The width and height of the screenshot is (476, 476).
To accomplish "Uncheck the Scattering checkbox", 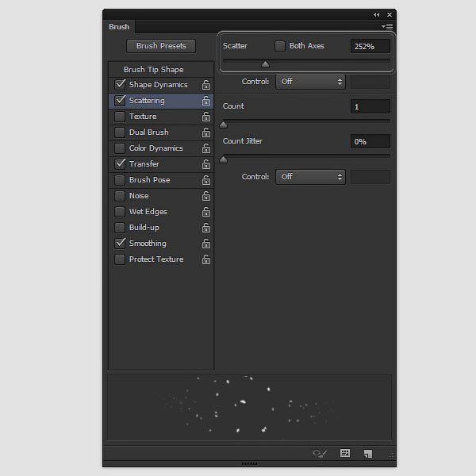I will (120, 100).
